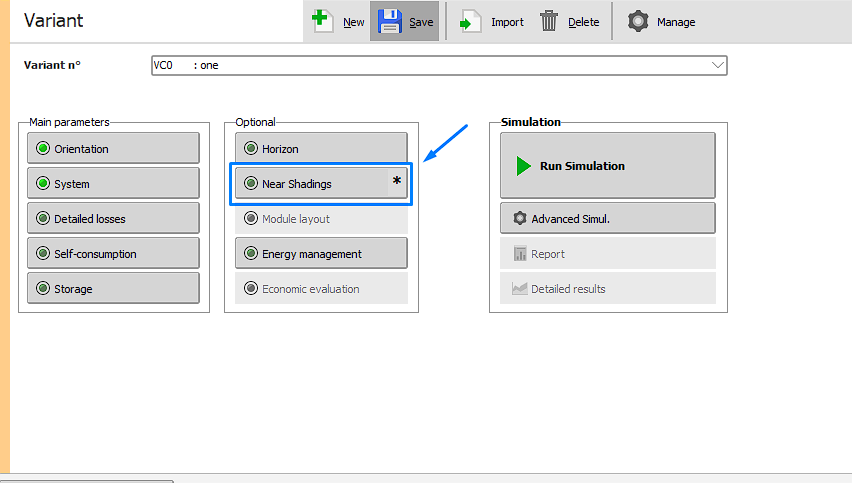Screen dimensions: 852x483
Task: Open Energy management settings
Action: (x=321, y=254)
